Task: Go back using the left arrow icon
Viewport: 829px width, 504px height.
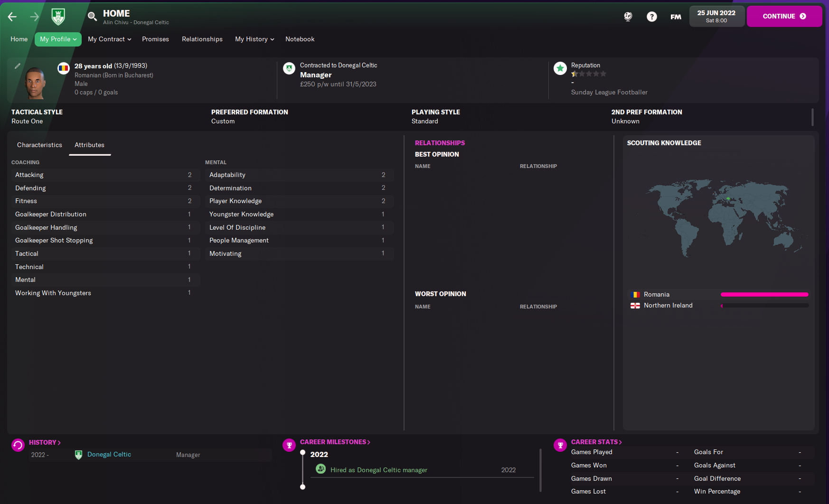Action: (12, 17)
